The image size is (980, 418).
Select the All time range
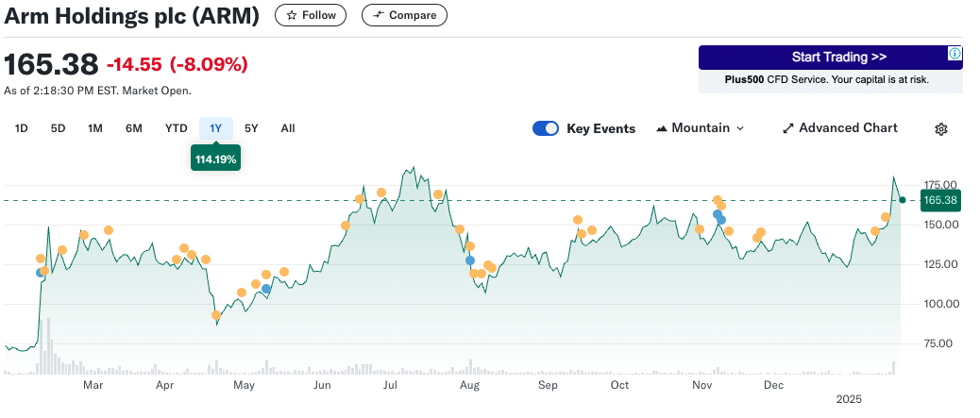288,128
